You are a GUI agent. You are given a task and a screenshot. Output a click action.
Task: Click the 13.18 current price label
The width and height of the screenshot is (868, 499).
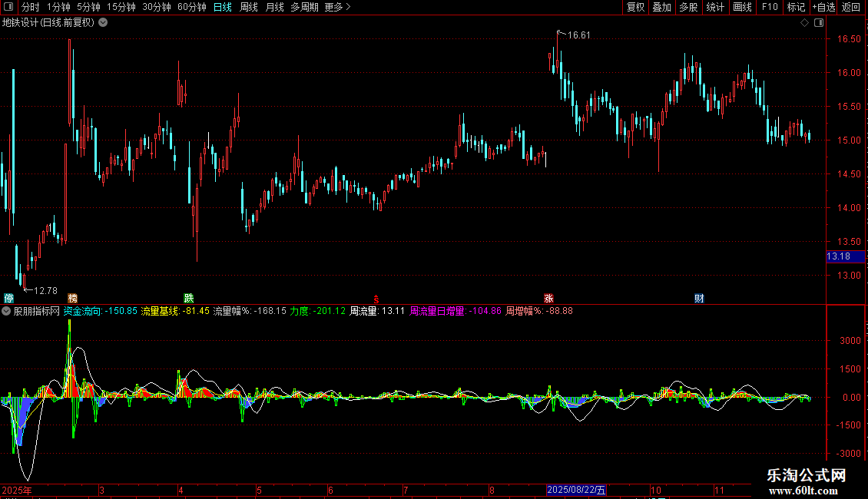coord(845,256)
